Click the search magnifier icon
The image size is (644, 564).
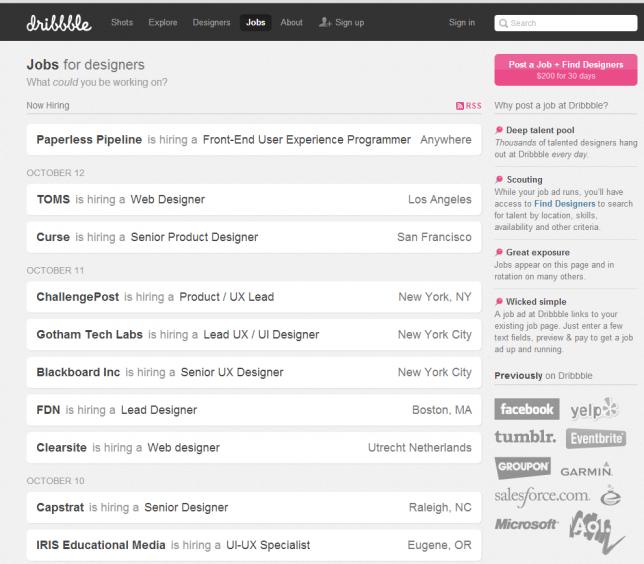(x=503, y=23)
